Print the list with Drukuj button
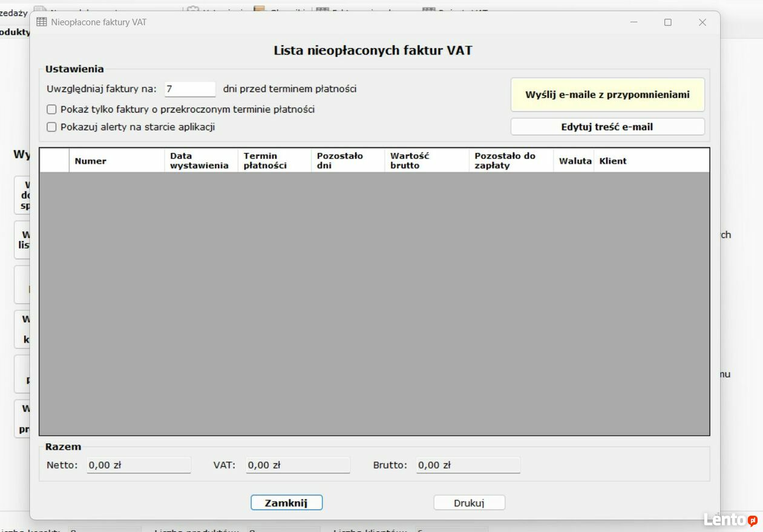763x532 pixels. click(x=469, y=503)
